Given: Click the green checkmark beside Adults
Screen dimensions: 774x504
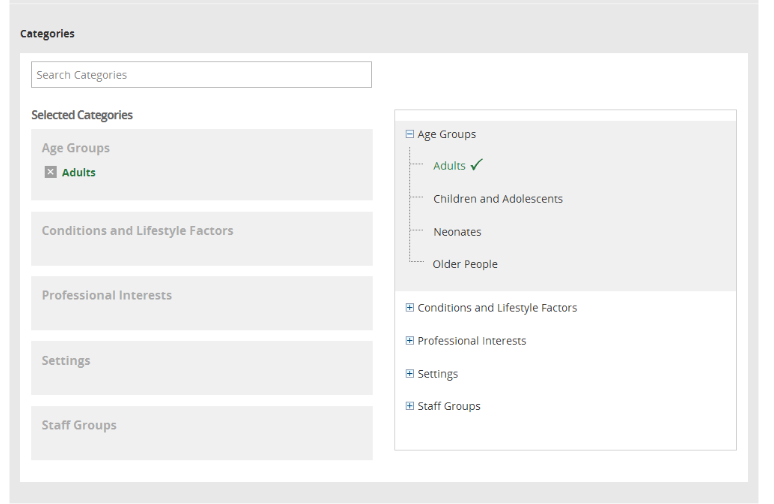Looking at the screenshot, I should click(477, 165).
